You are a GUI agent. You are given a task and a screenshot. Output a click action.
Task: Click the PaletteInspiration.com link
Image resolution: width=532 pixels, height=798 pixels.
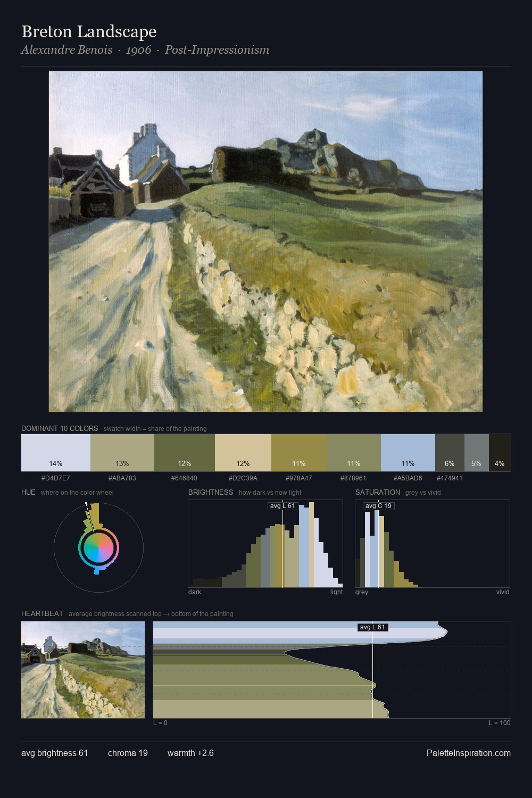point(469,753)
